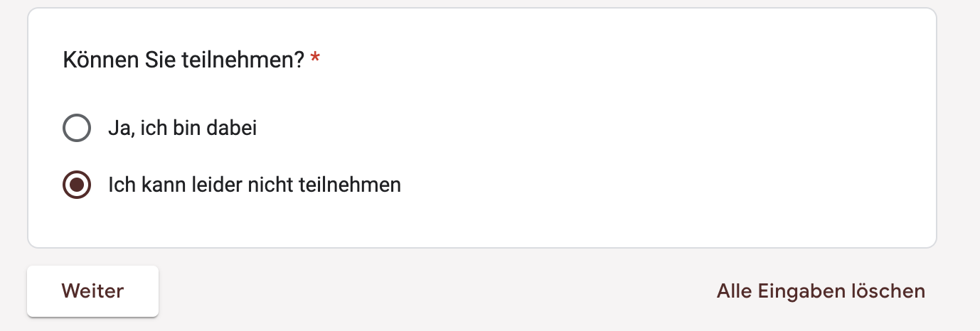Click the "Ich kann leider nicht teilnehmen" label text
980x331 pixels.
(x=254, y=185)
